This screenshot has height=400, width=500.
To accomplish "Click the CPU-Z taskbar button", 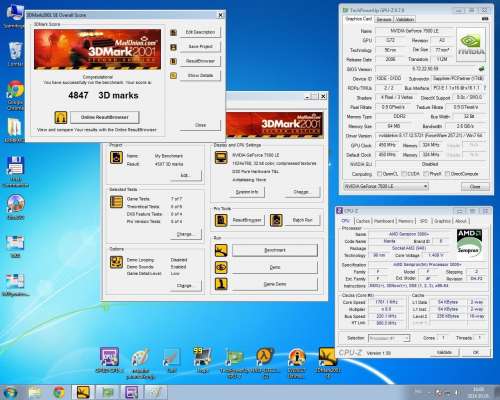I will [x=132, y=392].
